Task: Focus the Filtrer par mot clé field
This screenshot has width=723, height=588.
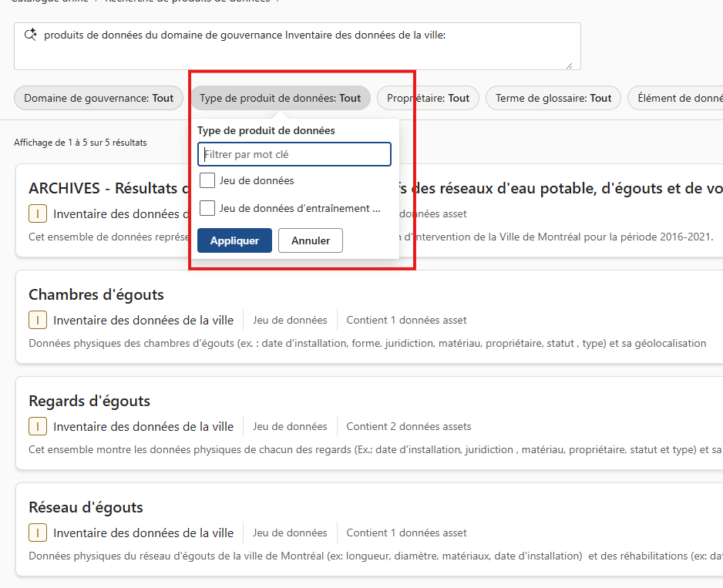Action: coord(294,154)
